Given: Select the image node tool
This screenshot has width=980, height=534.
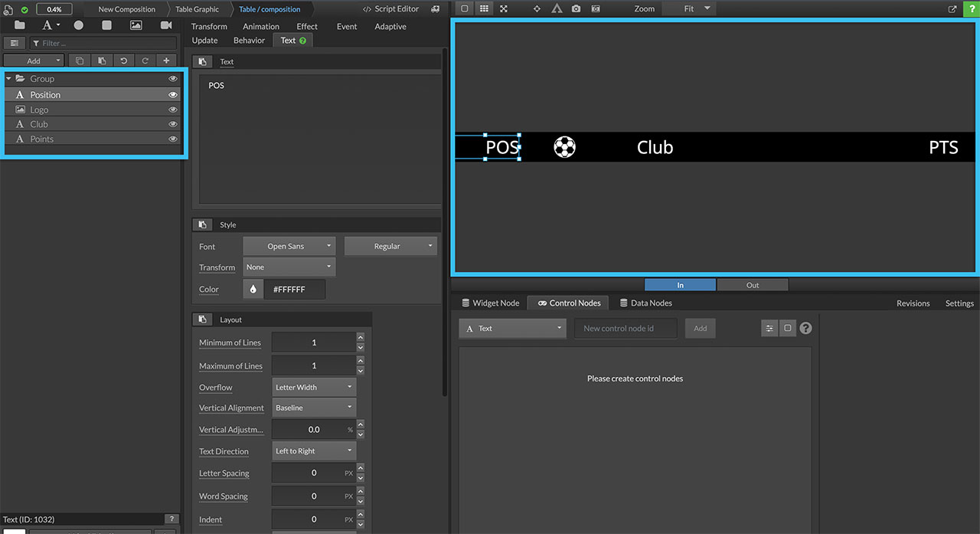Looking at the screenshot, I should [136, 25].
